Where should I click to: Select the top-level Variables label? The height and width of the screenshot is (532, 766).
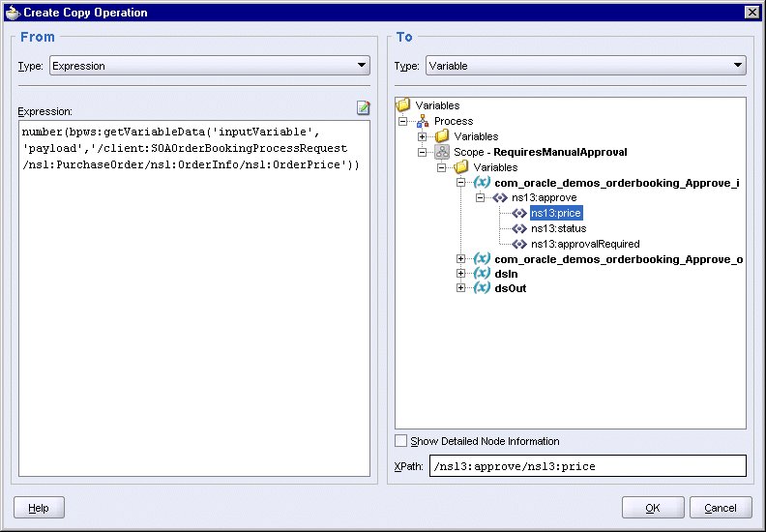click(437, 105)
